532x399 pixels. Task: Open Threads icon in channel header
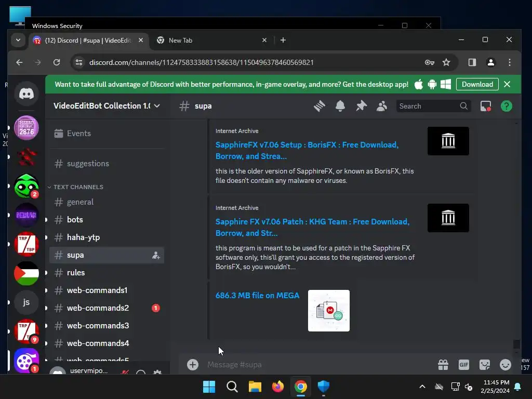(x=320, y=106)
